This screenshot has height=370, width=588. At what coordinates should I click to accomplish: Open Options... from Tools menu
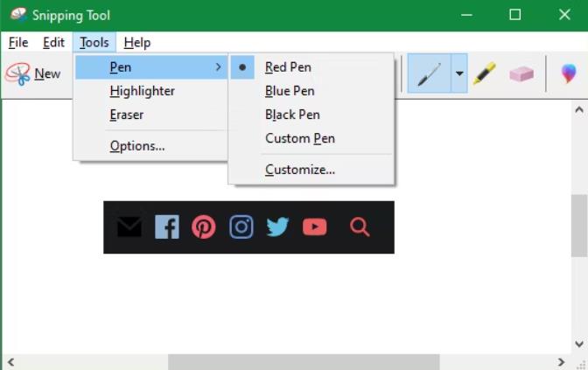pyautogui.click(x=151, y=146)
